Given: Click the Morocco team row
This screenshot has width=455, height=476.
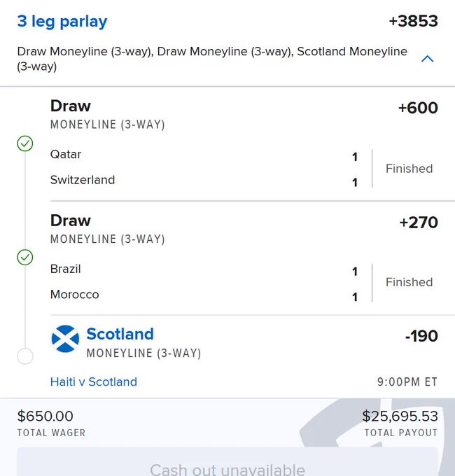Looking at the screenshot, I should 204,295.
